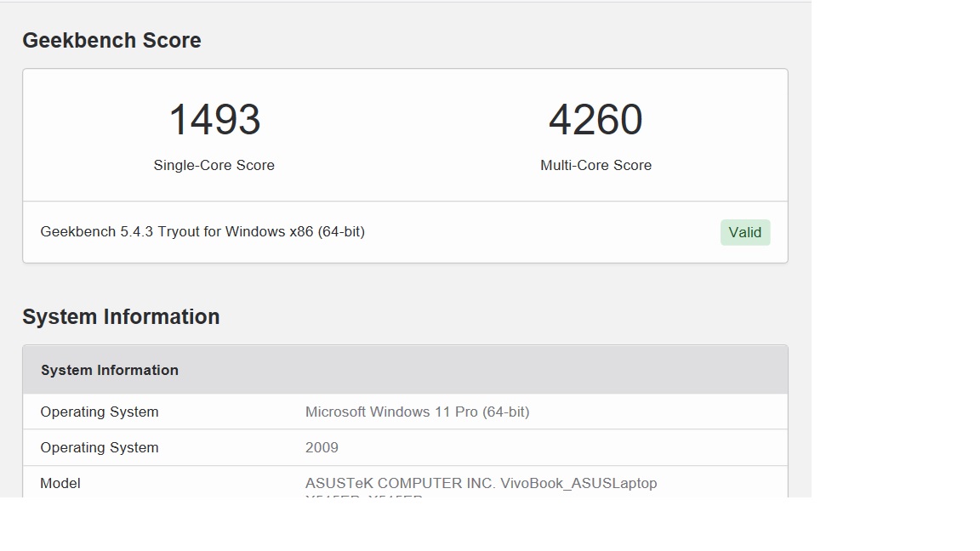Viewport: 980px width, 551px height.
Task: Click the Geekbench Score heading
Action: pyautogui.click(x=111, y=40)
